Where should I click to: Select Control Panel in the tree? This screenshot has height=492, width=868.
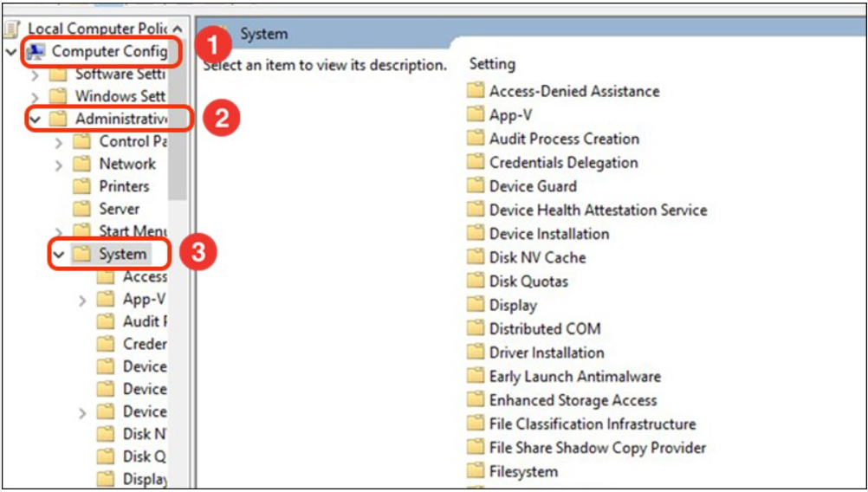tap(120, 142)
